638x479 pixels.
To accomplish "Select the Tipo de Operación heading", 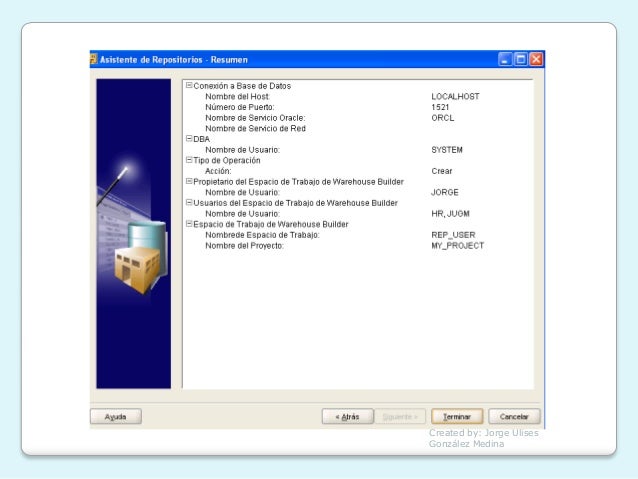I will click(x=227, y=160).
